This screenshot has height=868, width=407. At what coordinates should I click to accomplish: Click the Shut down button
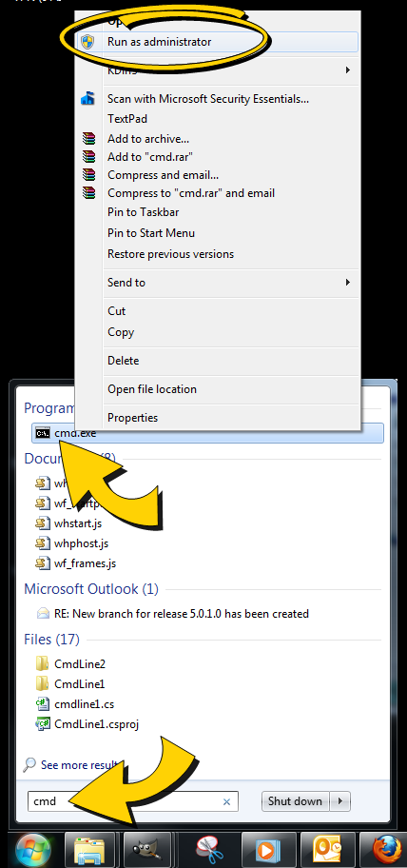pyautogui.click(x=296, y=801)
